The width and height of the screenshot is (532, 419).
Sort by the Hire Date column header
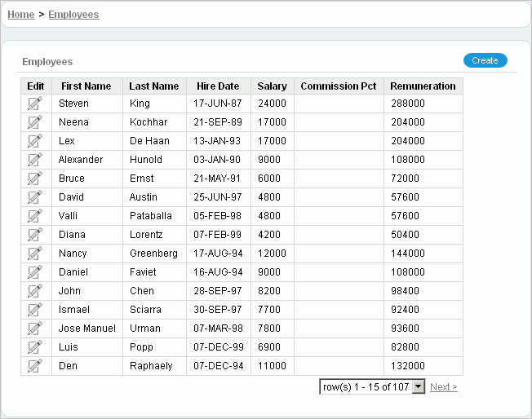click(218, 86)
